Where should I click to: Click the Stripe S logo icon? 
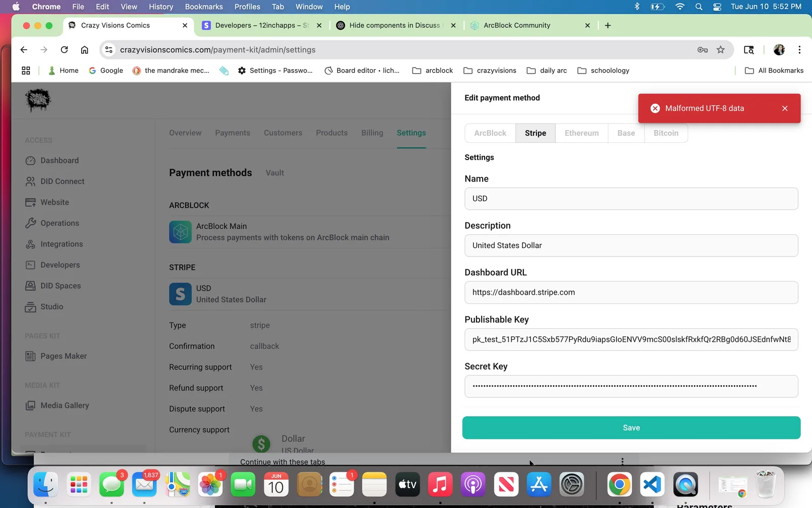pos(180,294)
